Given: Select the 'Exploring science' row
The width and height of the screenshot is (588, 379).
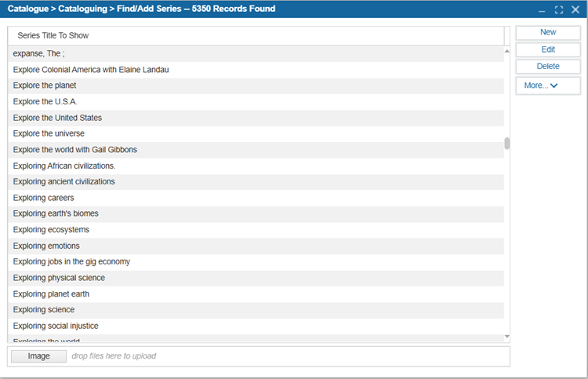Looking at the screenshot, I should (256, 310).
